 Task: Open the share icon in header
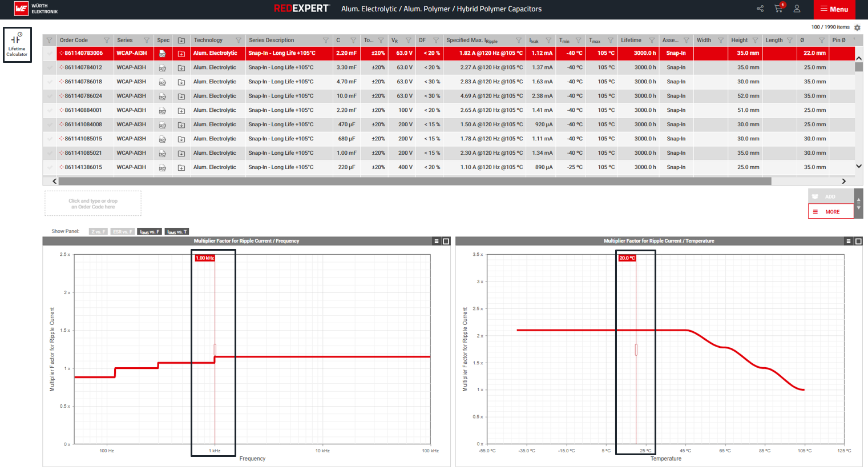(x=760, y=9)
